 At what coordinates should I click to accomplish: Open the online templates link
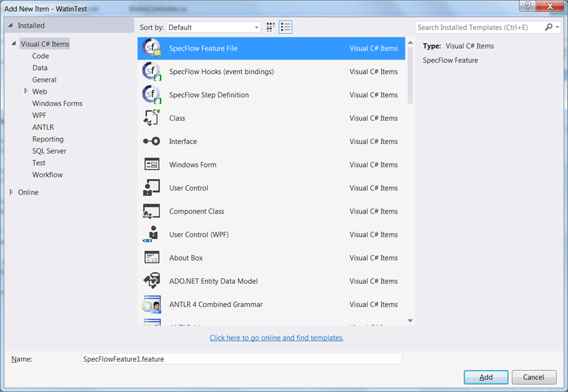point(276,338)
